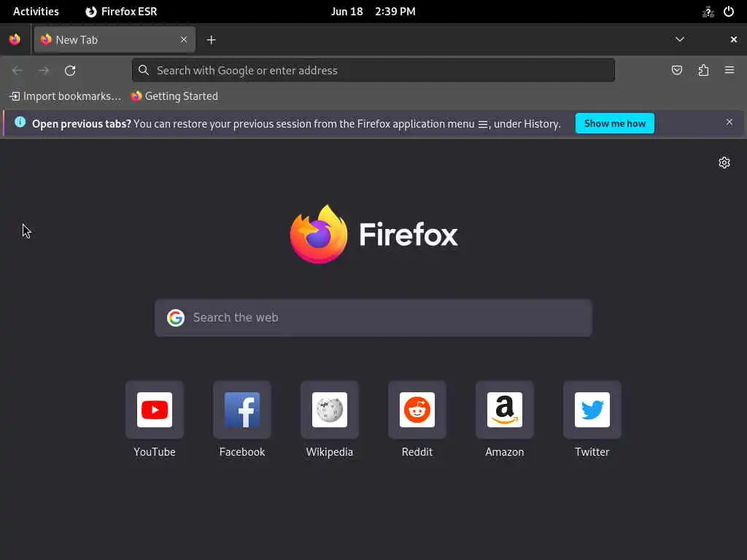Viewport: 747px width, 560px height.
Task: Open the Firefox application hamburger menu
Action: [729, 71]
